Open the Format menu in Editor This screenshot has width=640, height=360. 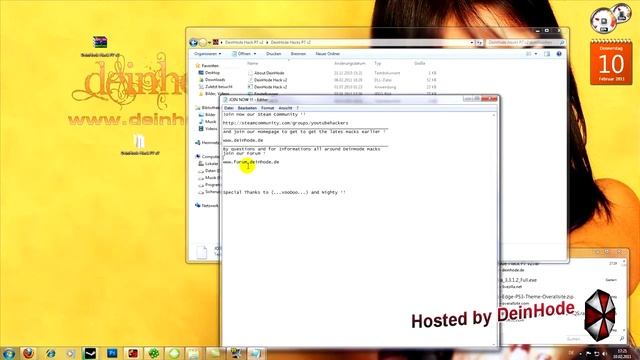267,108
